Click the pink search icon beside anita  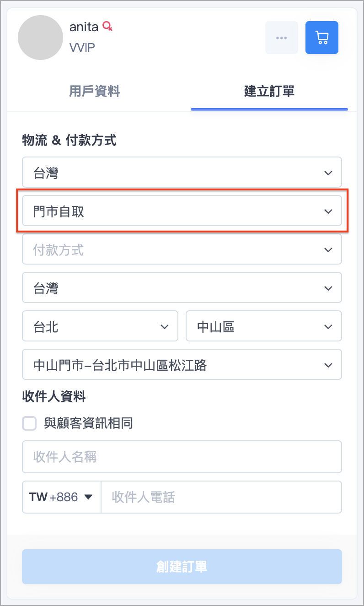click(107, 27)
